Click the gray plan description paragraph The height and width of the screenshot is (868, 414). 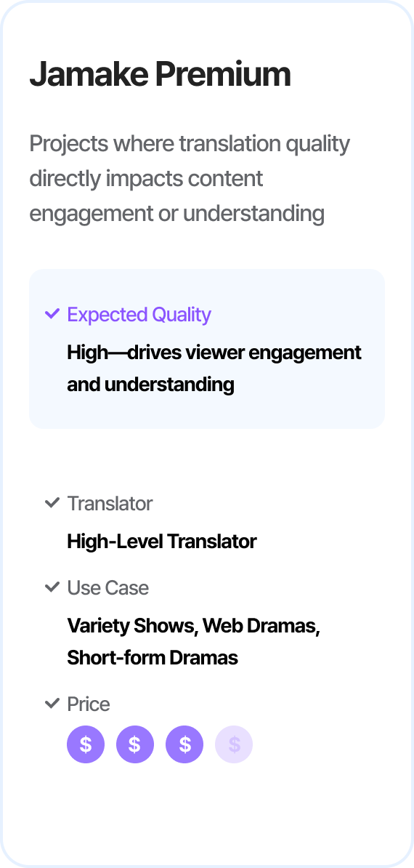click(x=190, y=179)
